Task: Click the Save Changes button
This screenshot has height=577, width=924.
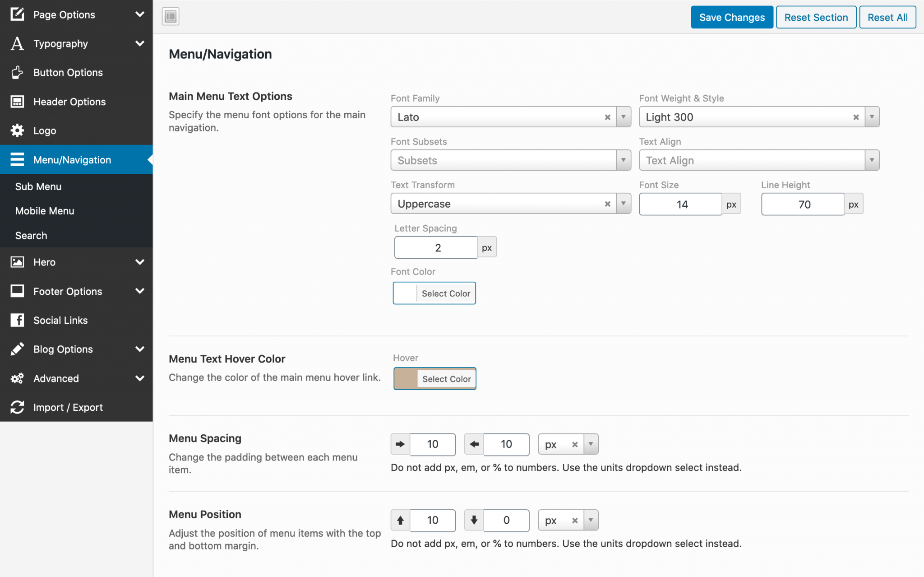Action: (731, 18)
